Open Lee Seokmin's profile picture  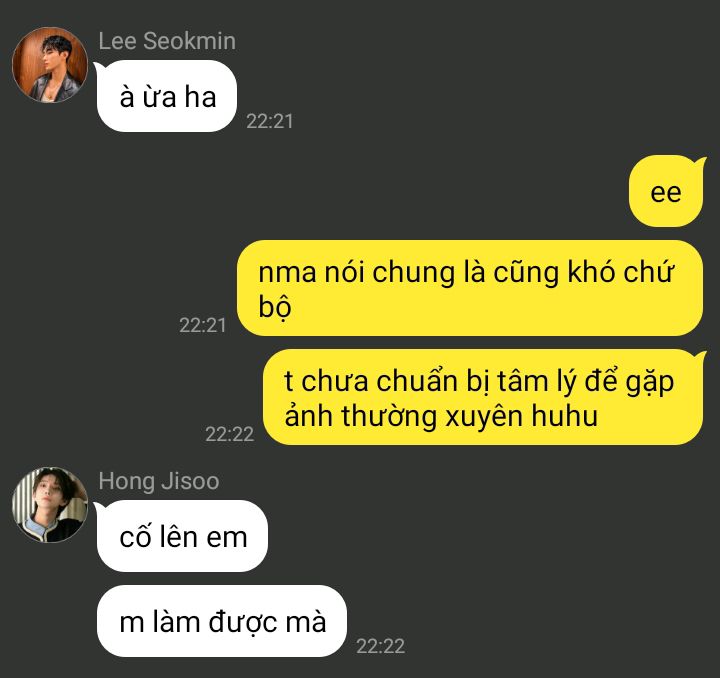pyautogui.click(x=50, y=64)
